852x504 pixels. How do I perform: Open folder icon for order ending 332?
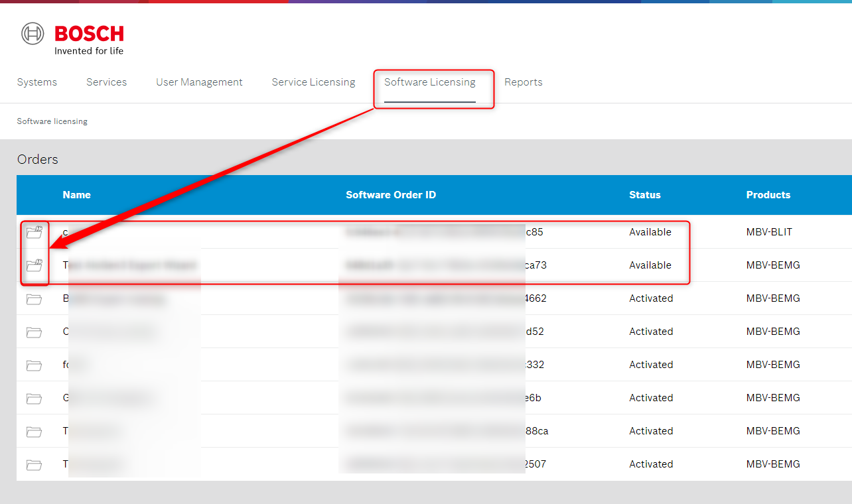[34, 365]
